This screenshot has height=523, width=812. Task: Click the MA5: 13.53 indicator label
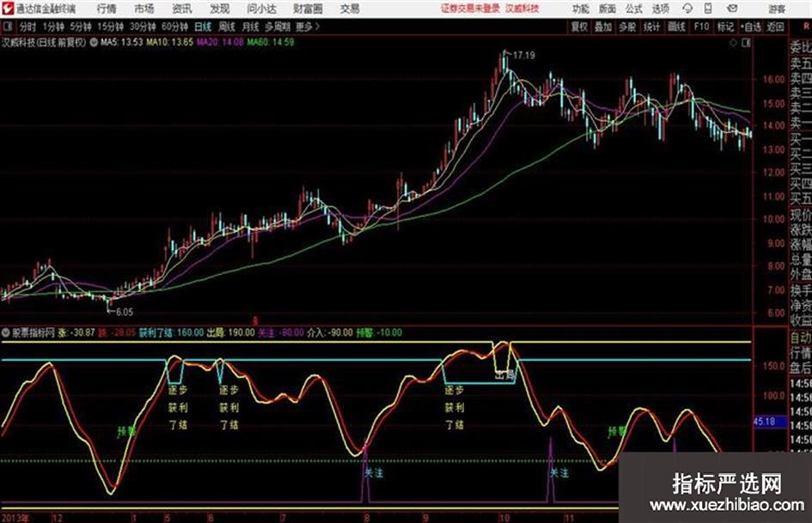click(x=121, y=42)
